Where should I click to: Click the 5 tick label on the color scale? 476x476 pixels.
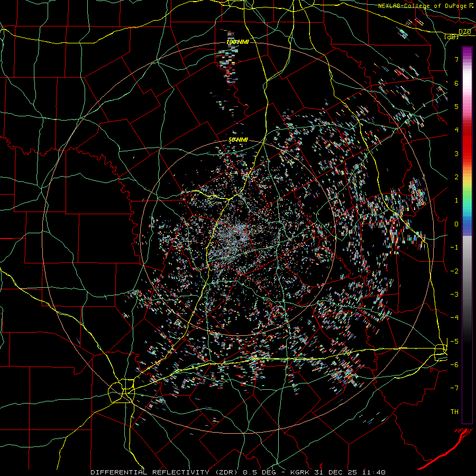(x=456, y=107)
